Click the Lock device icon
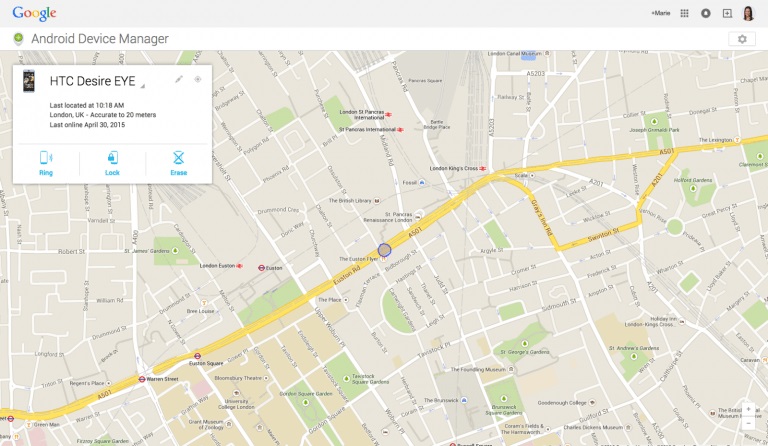 click(x=112, y=162)
